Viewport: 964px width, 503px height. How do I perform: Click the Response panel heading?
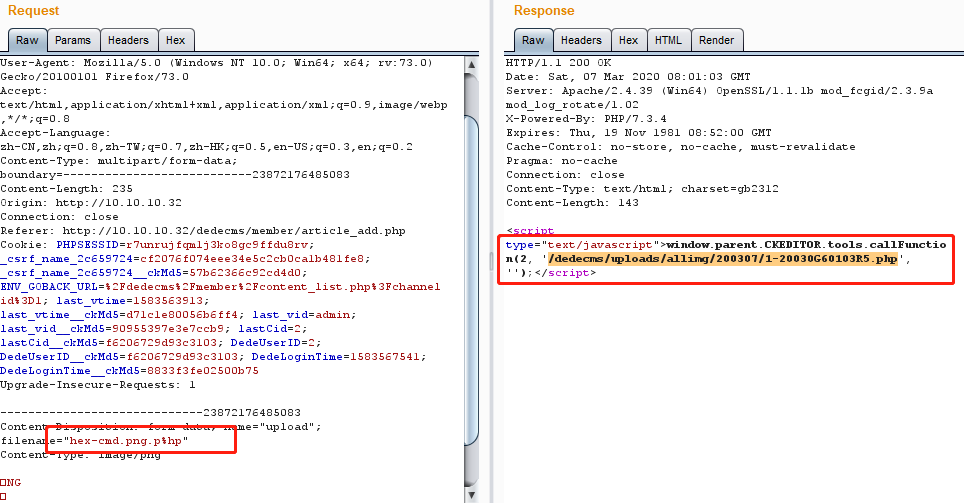click(544, 10)
